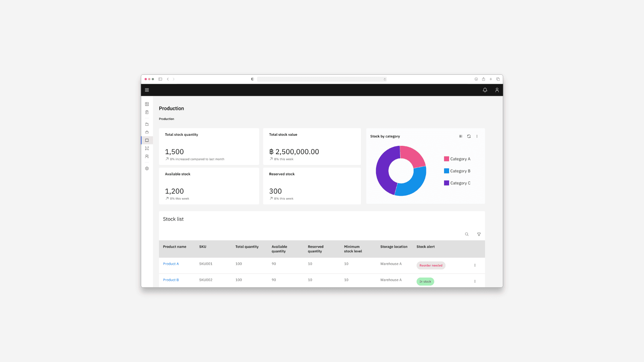Open the clipboard icon in sidebar

[x=147, y=112]
